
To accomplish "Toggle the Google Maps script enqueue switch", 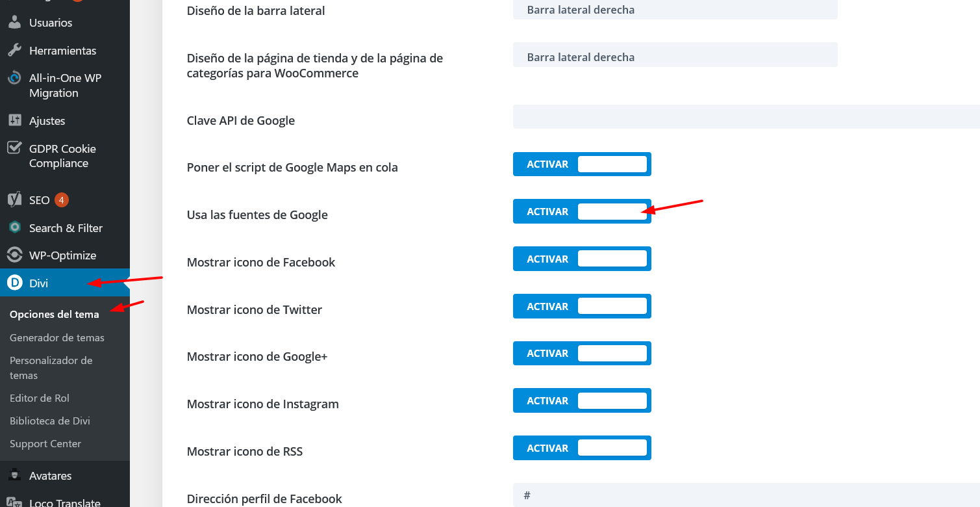I will click(582, 164).
